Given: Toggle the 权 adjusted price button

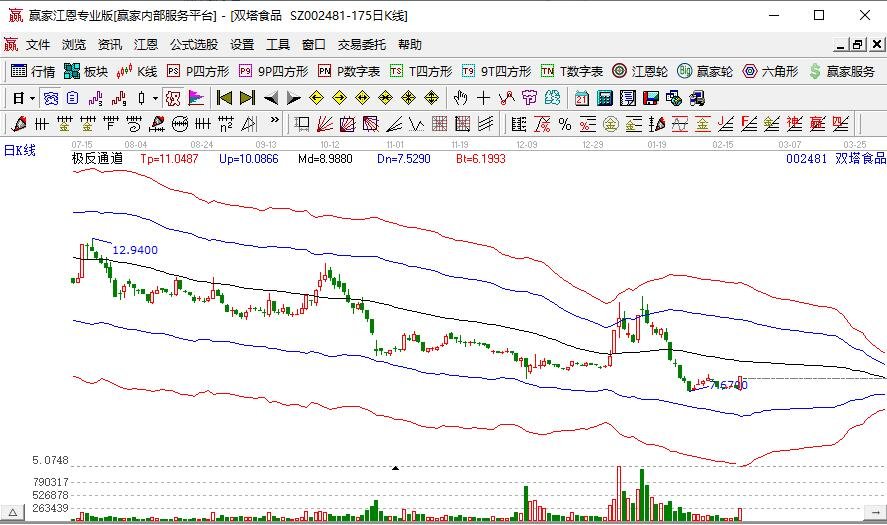Looking at the screenshot, I should [173, 98].
